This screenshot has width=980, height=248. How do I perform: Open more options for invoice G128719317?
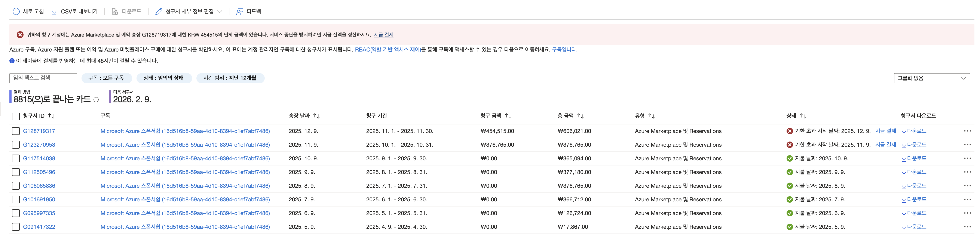(967, 131)
